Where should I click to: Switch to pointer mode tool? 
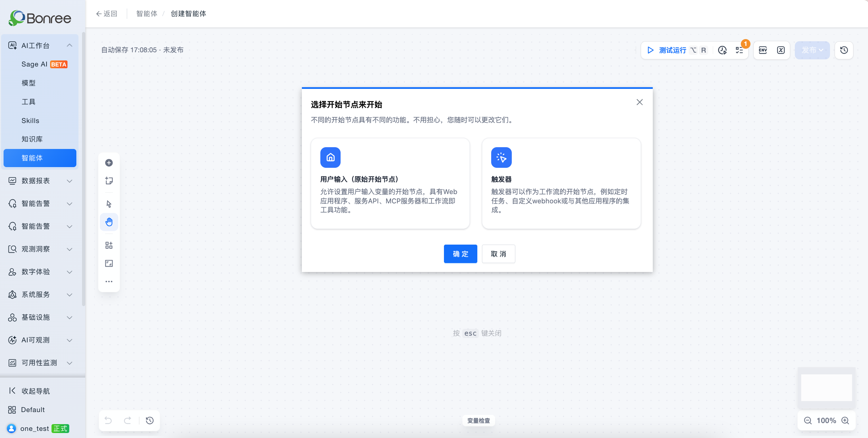[109, 204]
